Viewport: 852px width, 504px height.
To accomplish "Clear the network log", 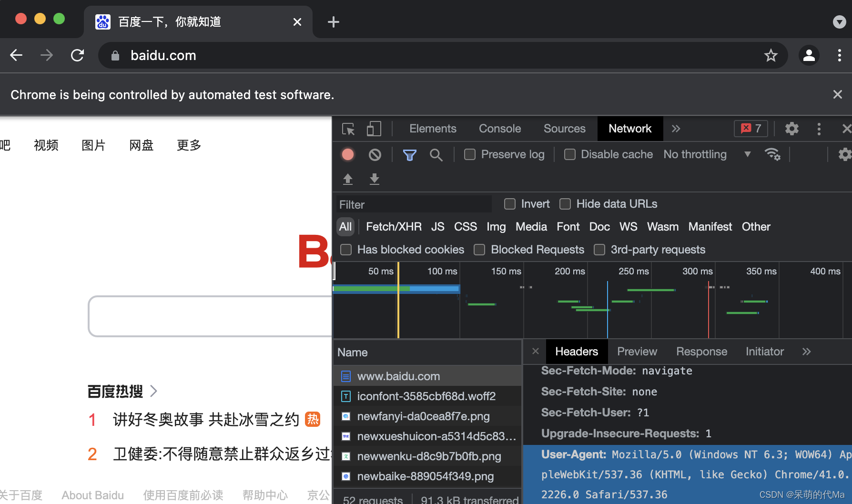I will click(x=375, y=154).
